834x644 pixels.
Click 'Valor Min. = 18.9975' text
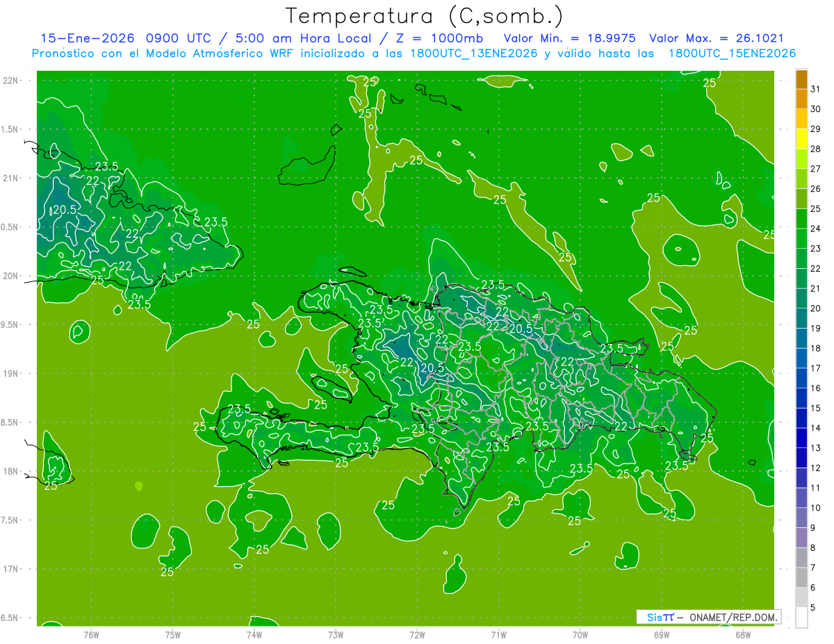tap(569, 38)
